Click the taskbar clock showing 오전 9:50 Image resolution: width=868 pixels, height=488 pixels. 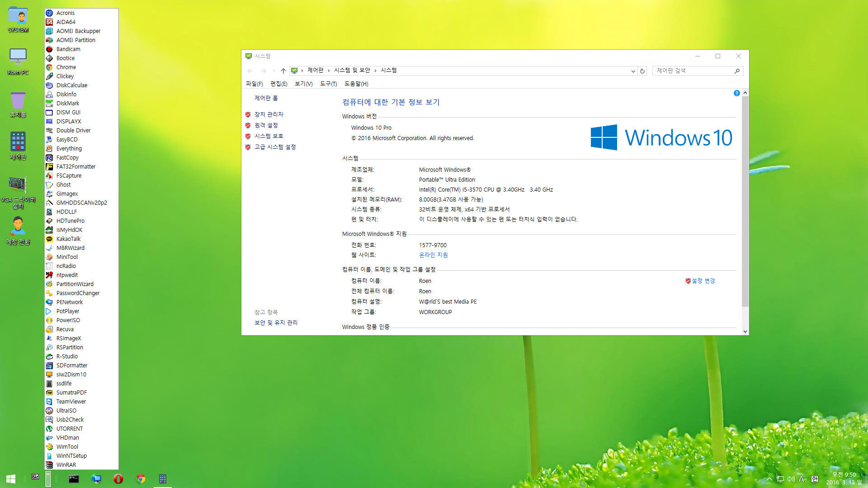click(844, 479)
